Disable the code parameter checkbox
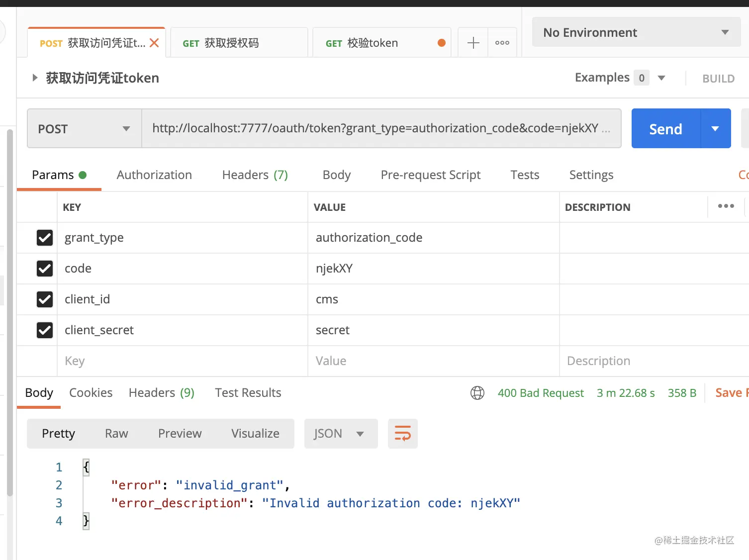749x560 pixels. [44, 269]
